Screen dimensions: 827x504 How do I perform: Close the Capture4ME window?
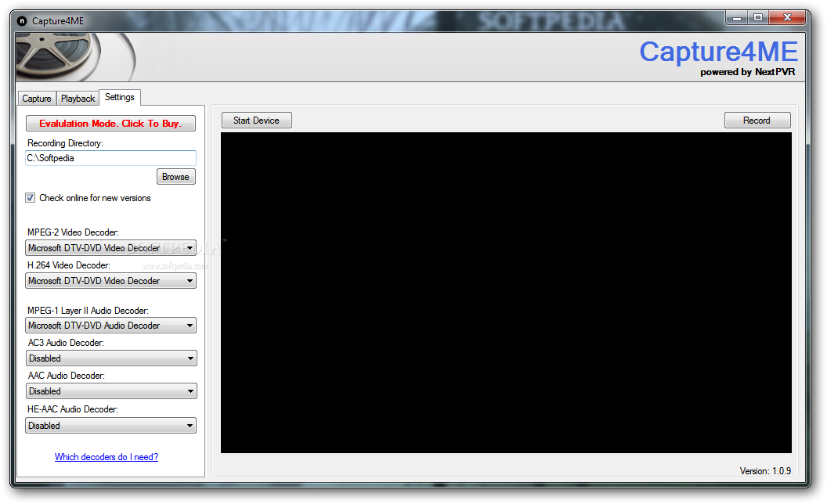click(787, 18)
